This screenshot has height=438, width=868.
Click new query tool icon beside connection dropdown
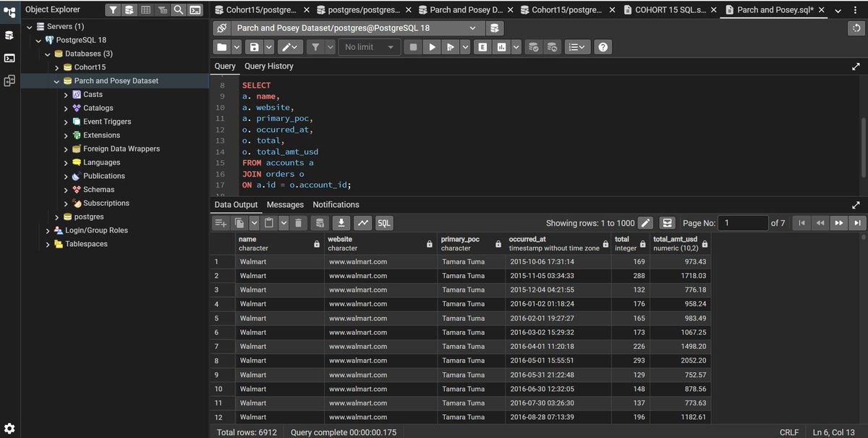pyautogui.click(x=494, y=28)
